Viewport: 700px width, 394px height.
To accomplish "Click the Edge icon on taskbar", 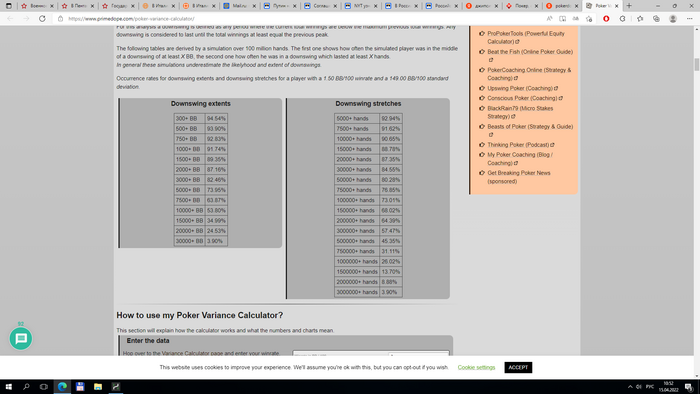I will pyautogui.click(x=62, y=386).
